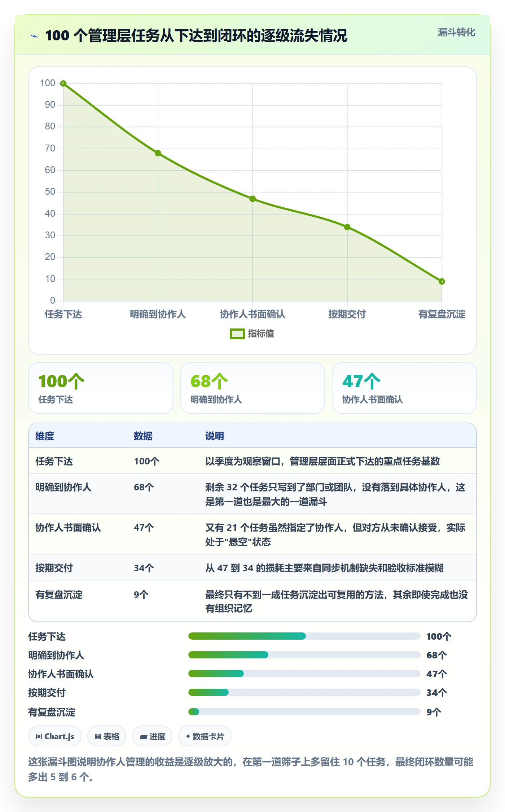Select the 34个 cell in the table
505x812 pixels.
(x=144, y=568)
